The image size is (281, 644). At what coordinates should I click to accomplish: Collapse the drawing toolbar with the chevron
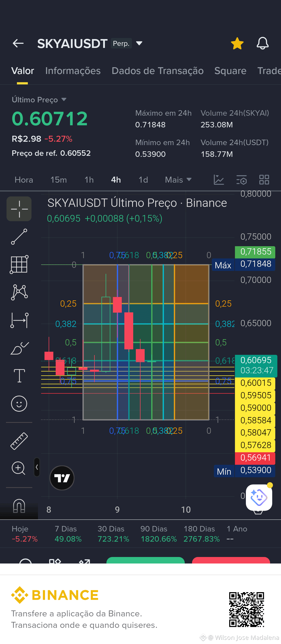click(x=37, y=467)
